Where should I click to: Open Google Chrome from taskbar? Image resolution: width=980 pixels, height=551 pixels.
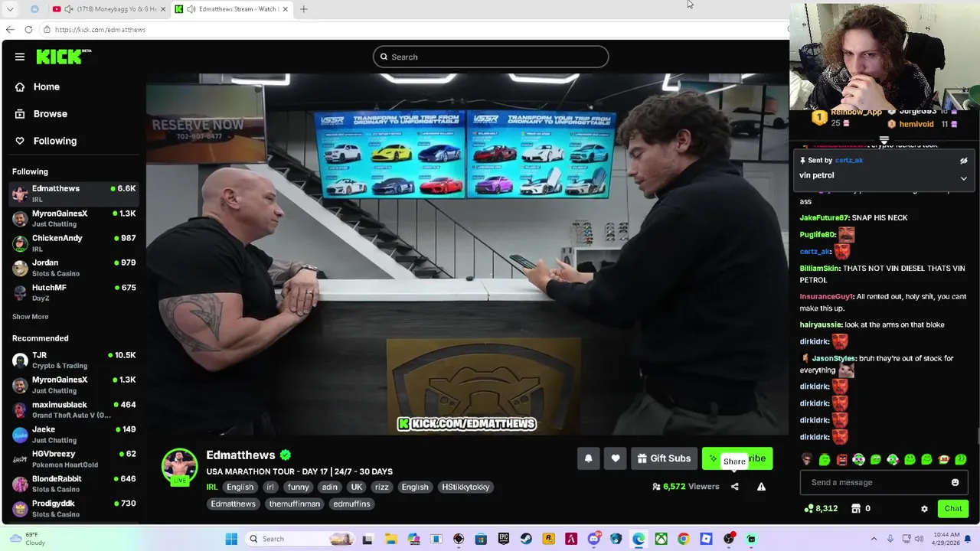click(683, 539)
